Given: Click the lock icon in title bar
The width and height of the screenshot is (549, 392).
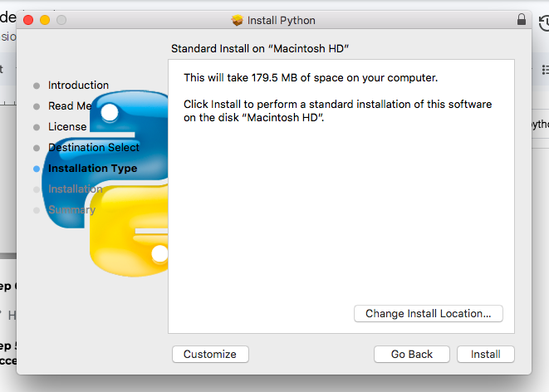Looking at the screenshot, I should [x=521, y=20].
